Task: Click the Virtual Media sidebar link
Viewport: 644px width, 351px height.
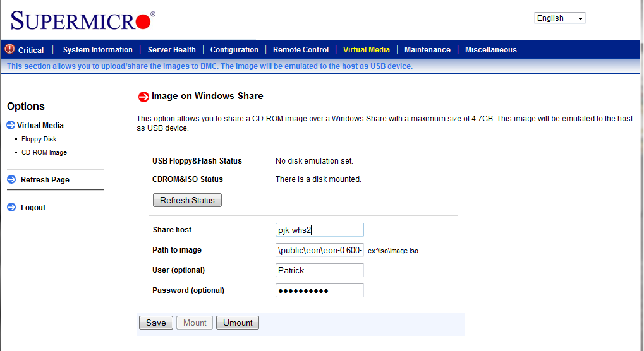Action: [40, 126]
